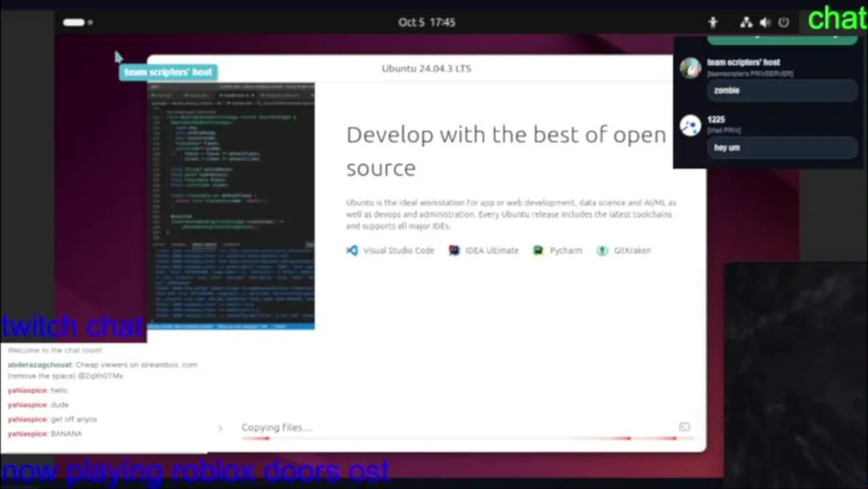This screenshot has width=868, height=489.
Task: Click the 1225 username in the chat panel
Action: 716,120
